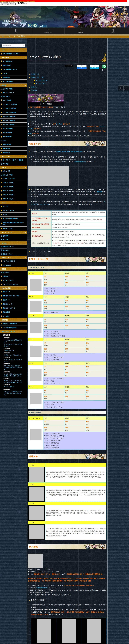Image resolution: width=129 pixels, height=644 pixels.
Task: Expand the クラス別 tree item
Action: (x=2, y=164)
